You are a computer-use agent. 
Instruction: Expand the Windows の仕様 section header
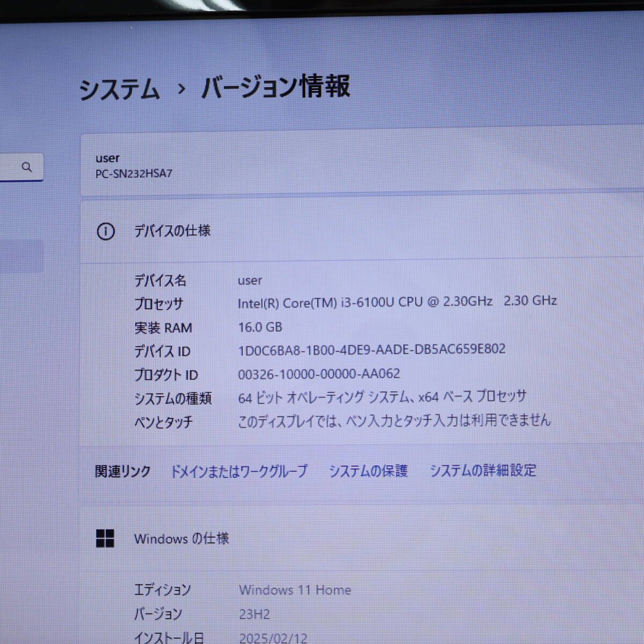362,538
